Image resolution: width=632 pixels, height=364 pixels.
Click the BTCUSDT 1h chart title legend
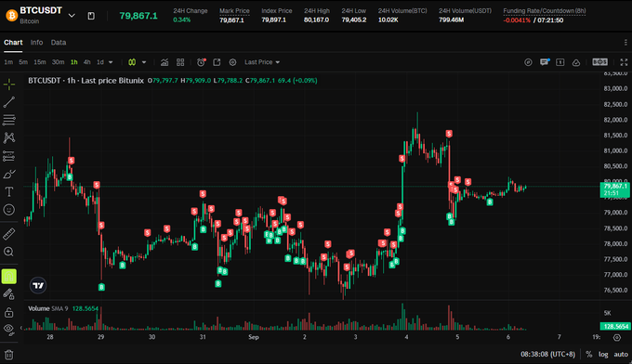(86, 81)
